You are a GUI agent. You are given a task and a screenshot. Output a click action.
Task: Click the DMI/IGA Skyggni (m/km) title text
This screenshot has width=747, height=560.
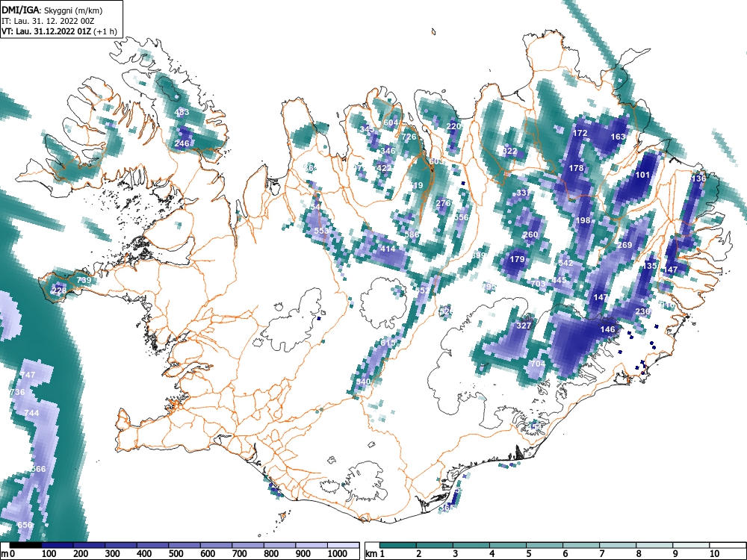[52, 10]
